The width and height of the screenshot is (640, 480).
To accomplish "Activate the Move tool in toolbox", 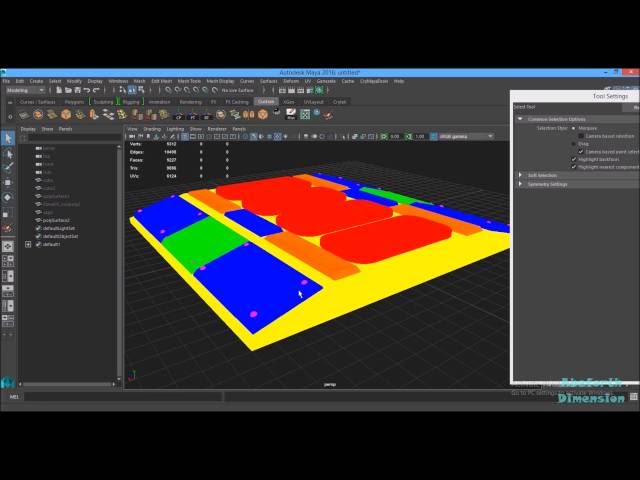I will [8, 182].
